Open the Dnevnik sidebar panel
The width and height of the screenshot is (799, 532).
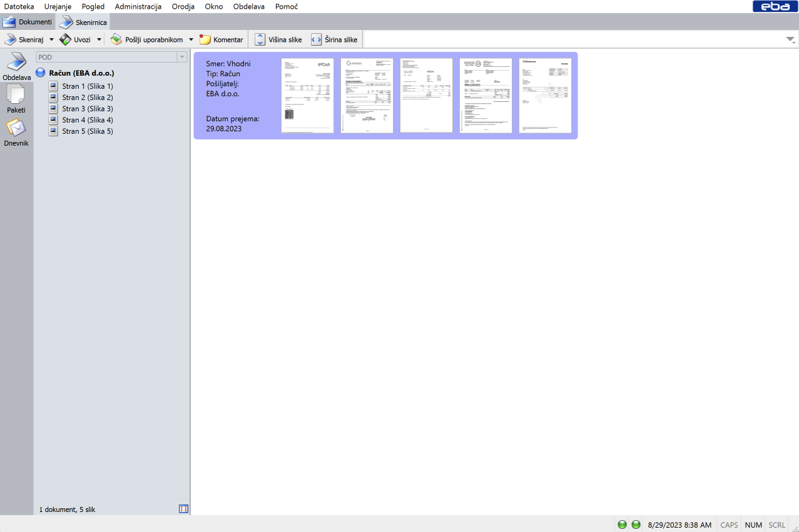(16, 132)
